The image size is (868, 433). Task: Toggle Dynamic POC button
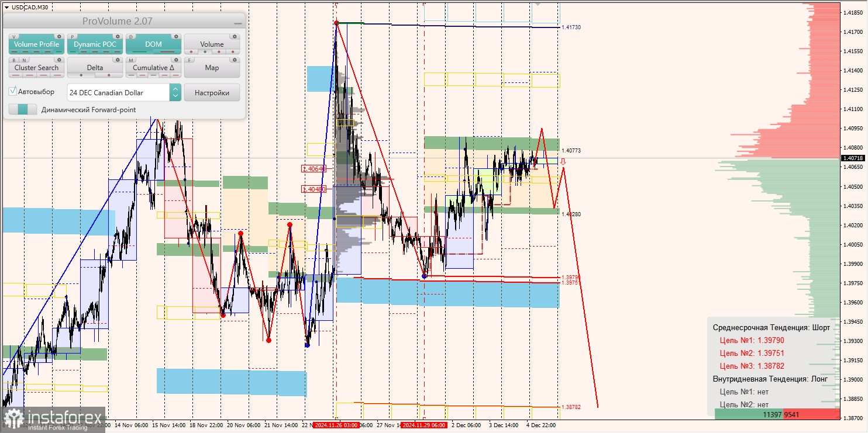click(95, 44)
